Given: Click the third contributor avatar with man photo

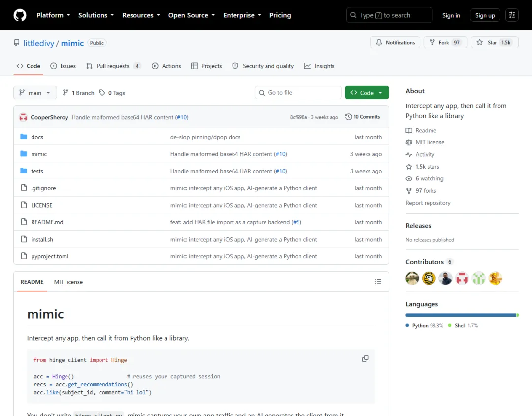Looking at the screenshot, I should click(445, 278).
